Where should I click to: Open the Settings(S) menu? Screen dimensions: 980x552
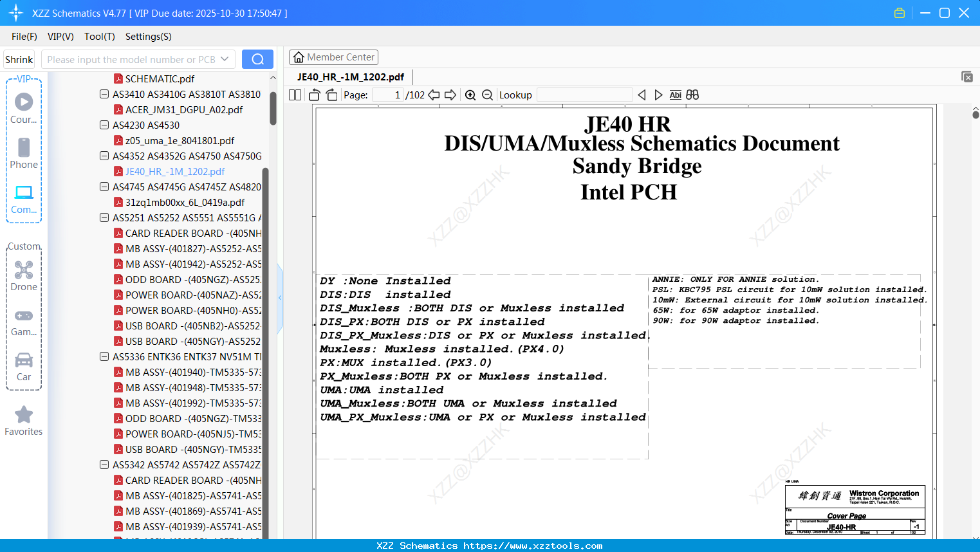(149, 37)
